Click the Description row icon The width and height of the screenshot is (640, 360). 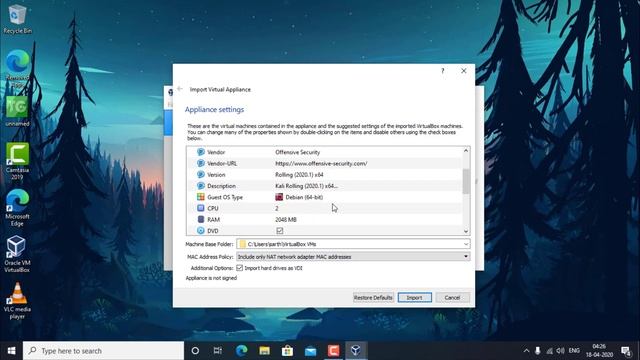tap(200, 186)
